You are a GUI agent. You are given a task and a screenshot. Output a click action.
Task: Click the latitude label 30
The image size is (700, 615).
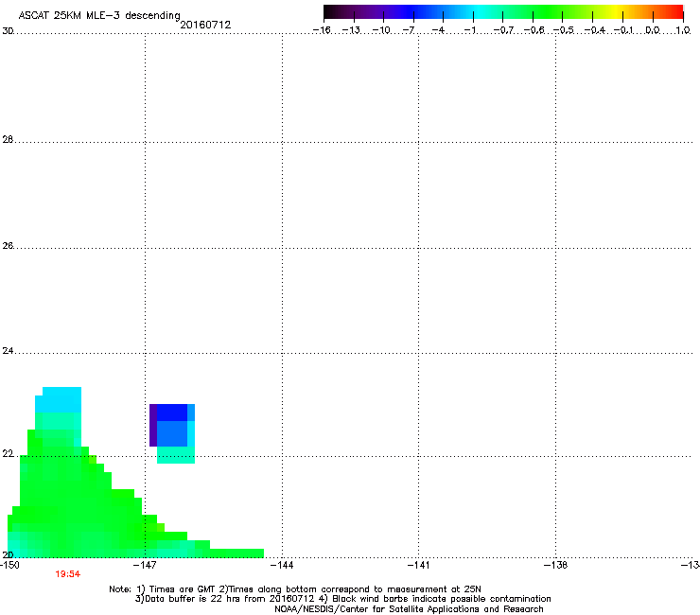pos(8,31)
